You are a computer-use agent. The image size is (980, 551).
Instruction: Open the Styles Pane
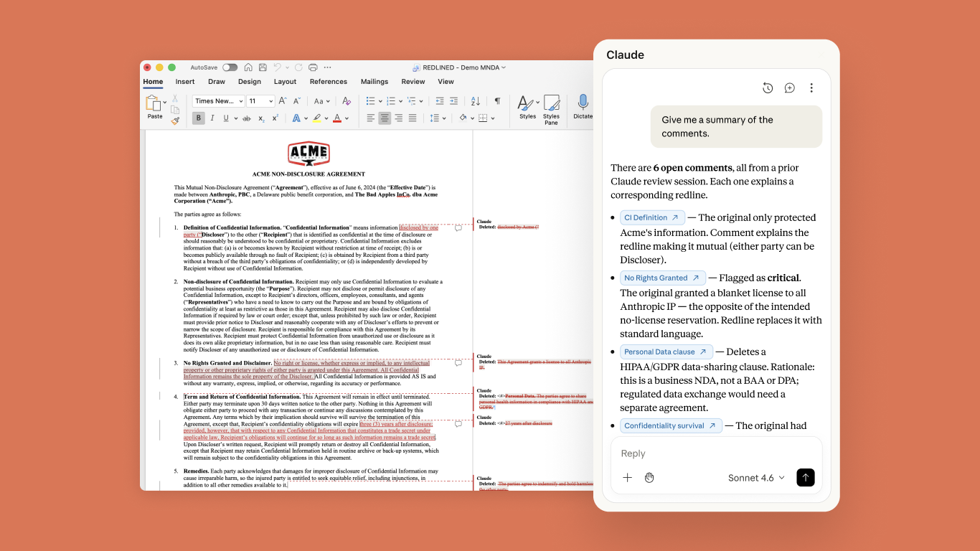click(x=551, y=109)
